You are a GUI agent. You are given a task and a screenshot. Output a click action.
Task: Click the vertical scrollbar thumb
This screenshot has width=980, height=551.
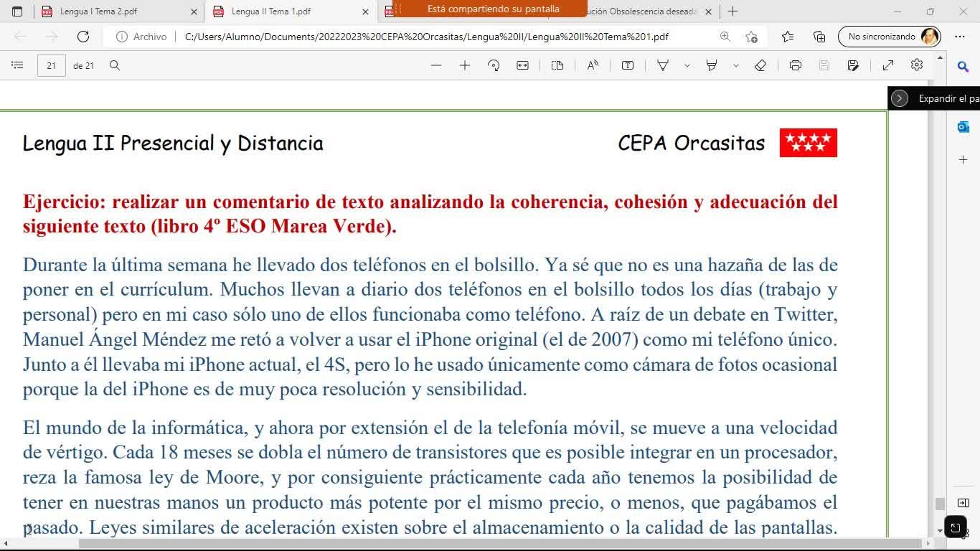940,504
